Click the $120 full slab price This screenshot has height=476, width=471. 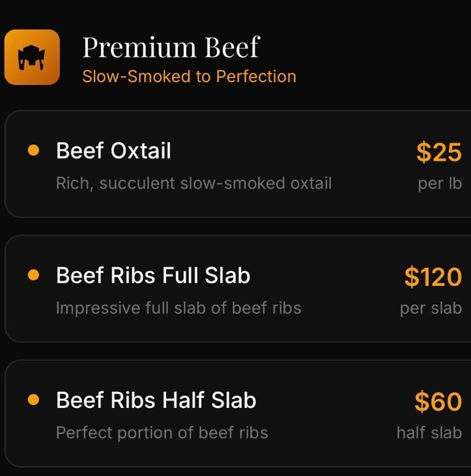[x=432, y=277]
